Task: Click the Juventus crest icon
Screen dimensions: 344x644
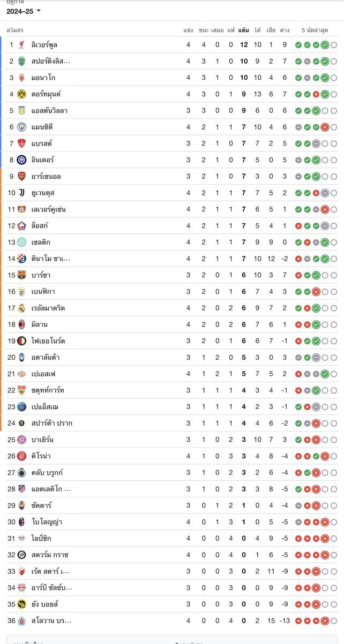Action: [x=21, y=193]
